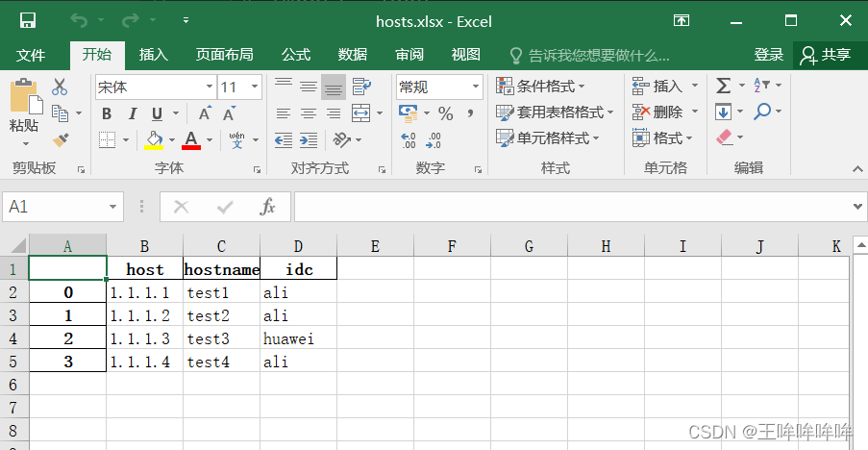
Task: Click the Sort and Filter icon
Action: click(761, 86)
